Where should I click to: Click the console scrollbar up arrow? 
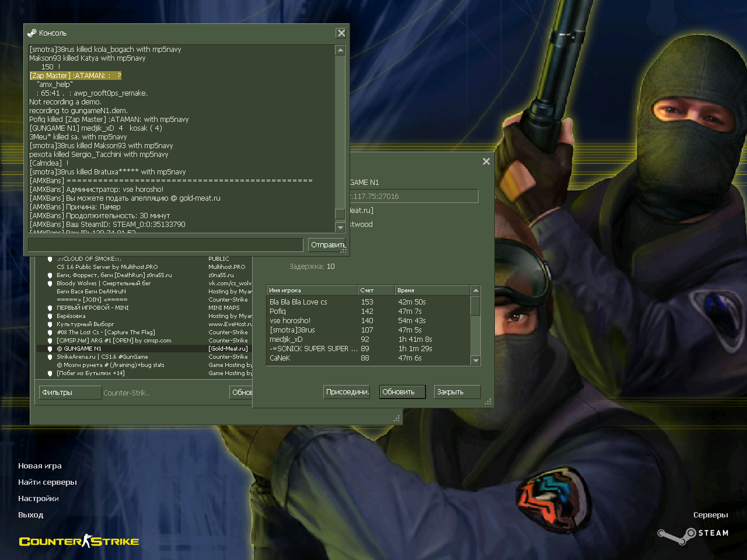340,51
